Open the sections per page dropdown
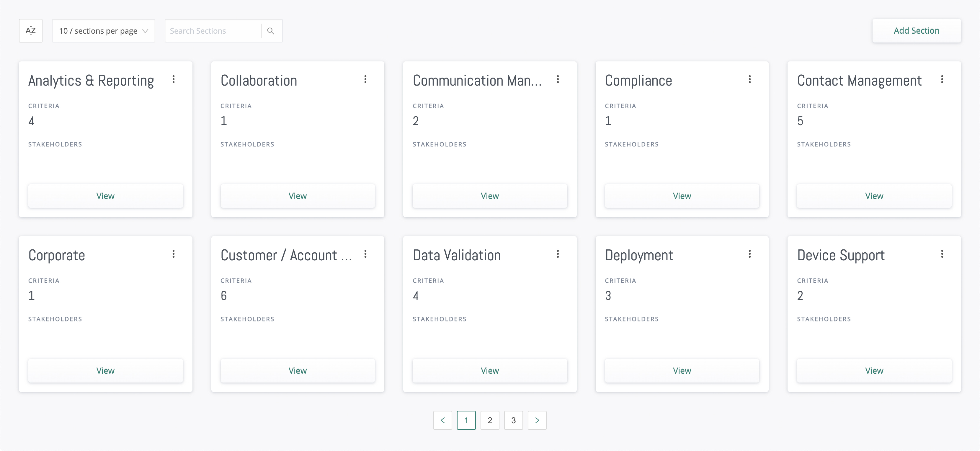Screen dimensions: 980x451 pos(104,31)
